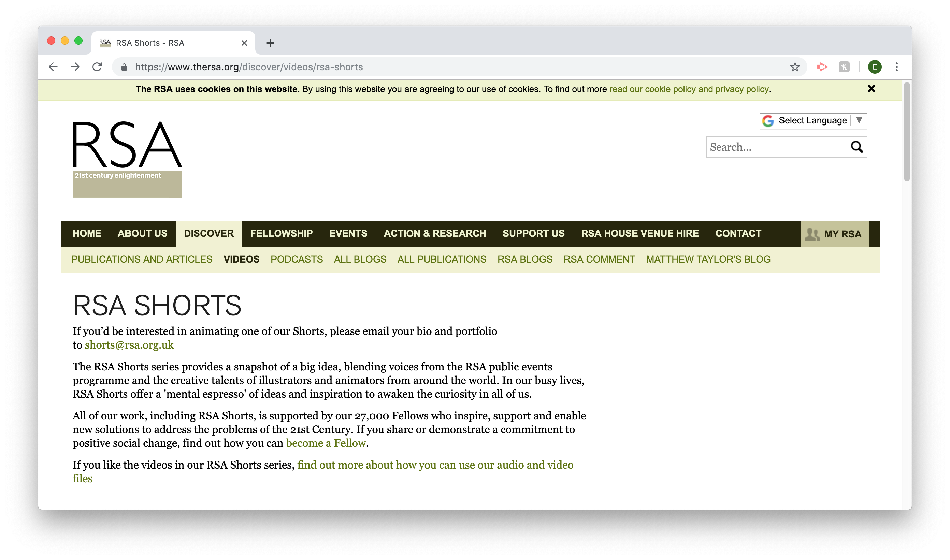Open a new browser tab with plus icon
The height and width of the screenshot is (560, 950).
(x=270, y=43)
